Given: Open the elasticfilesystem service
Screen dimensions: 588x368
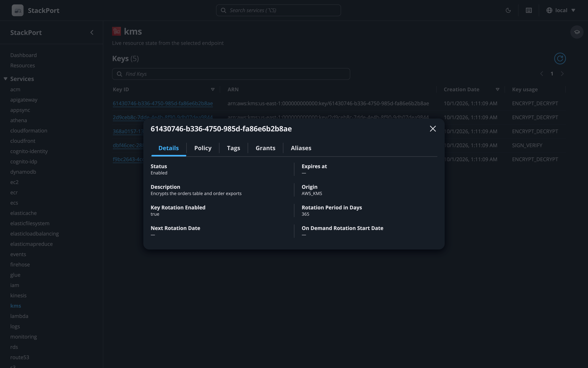Looking at the screenshot, I should pyautogui.click(x=30, y=223).
